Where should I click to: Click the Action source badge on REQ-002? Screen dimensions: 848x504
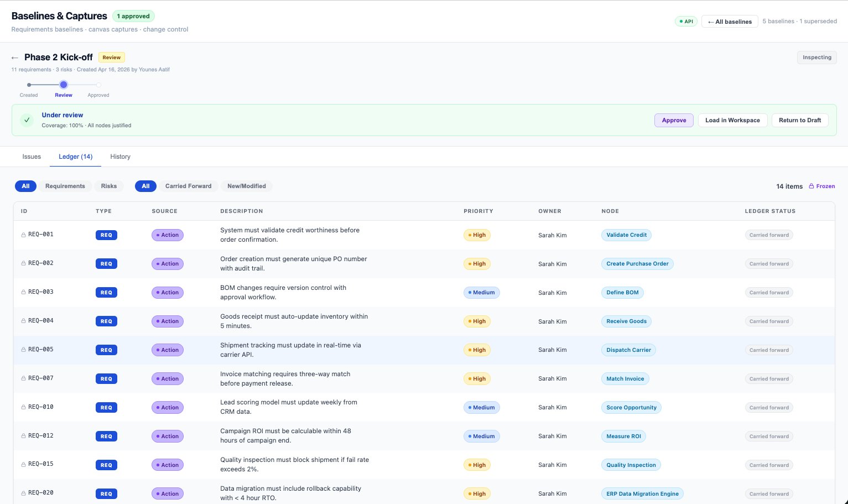[167, 263]
